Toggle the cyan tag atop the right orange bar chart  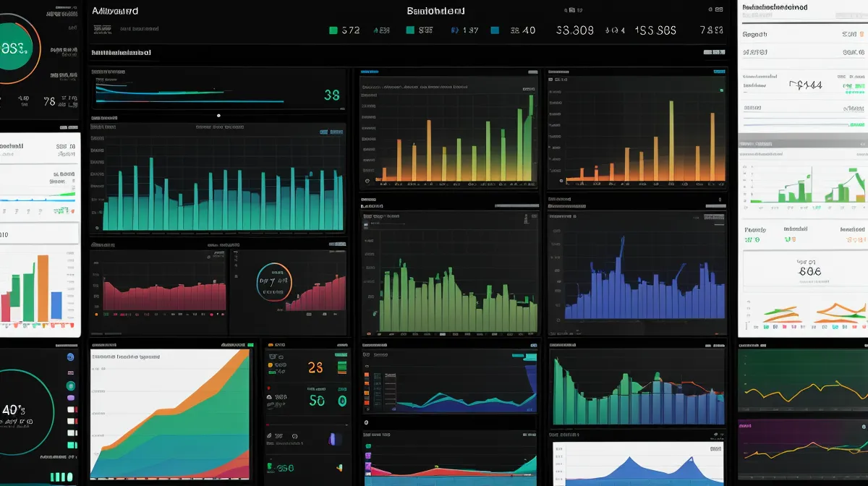718,72
